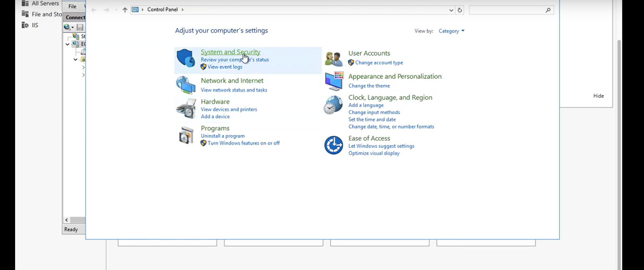This screenshot has height=270, width=644.
Task: Click the IIS Manager connect globe icon
Action: 67,27
